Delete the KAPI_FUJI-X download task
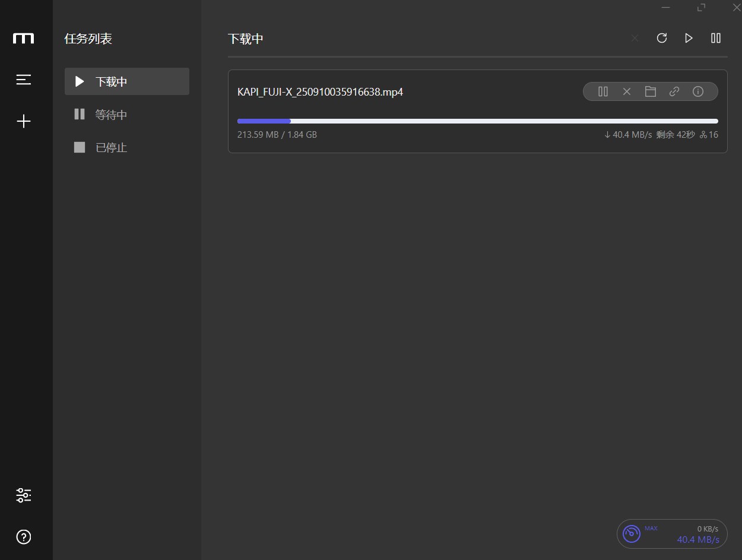 [626, 91]
